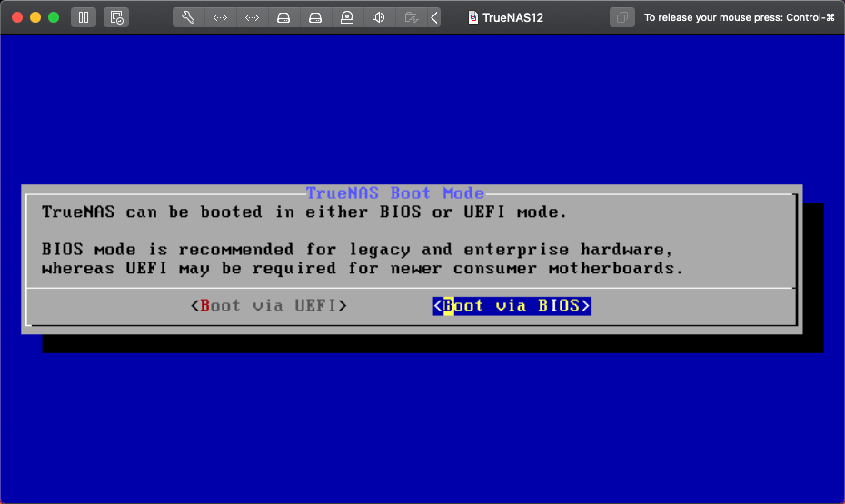845x504 pixels.
Task: Click the second network adapter icon
Action: point(252,17)
